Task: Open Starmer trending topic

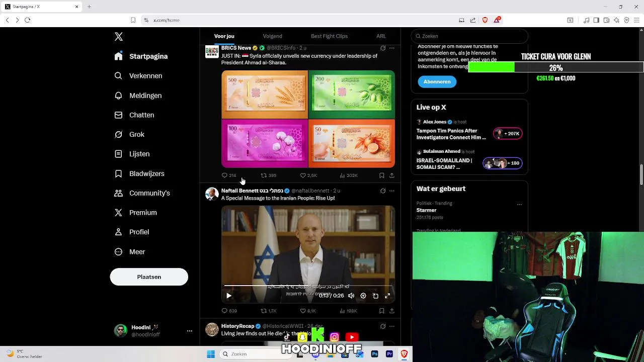Action: 426,210
